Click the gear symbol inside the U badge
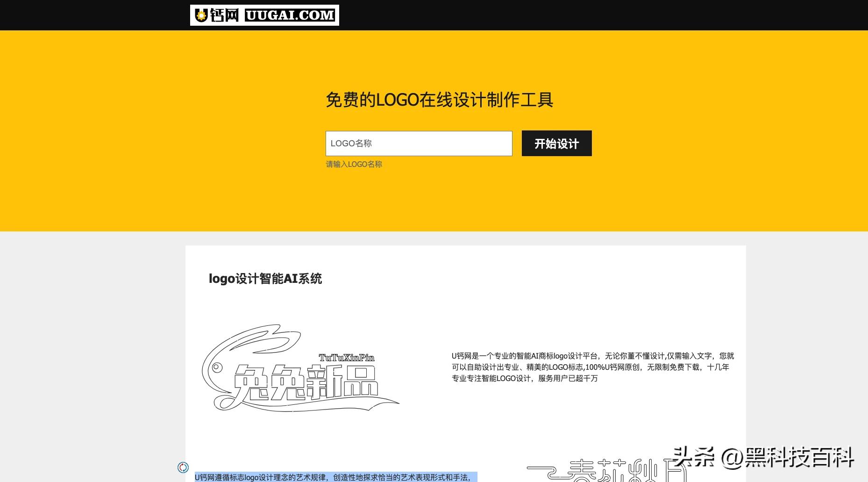 [x=201, y=14]
